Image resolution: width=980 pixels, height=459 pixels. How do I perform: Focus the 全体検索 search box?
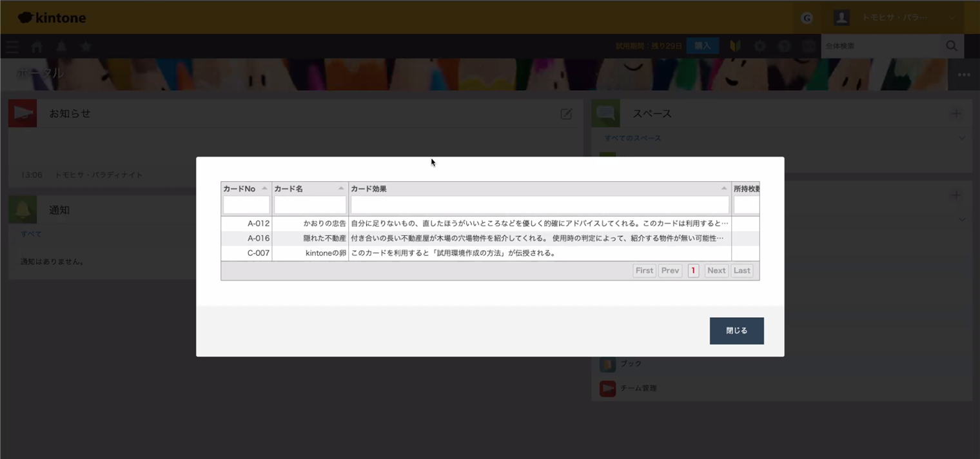(x=880, y=46)
